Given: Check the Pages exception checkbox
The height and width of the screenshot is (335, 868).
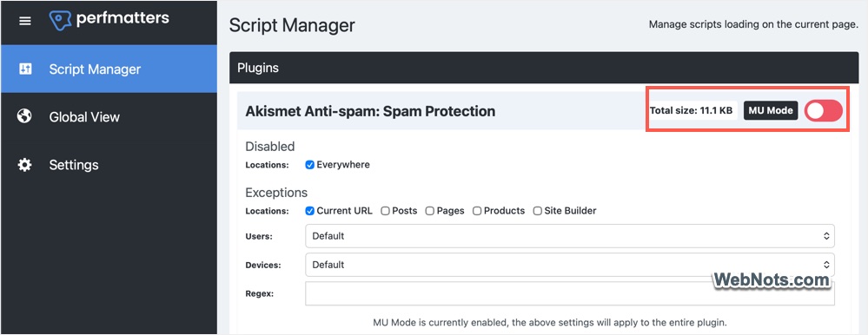Looking at the screenshot, I should (429, 211).
